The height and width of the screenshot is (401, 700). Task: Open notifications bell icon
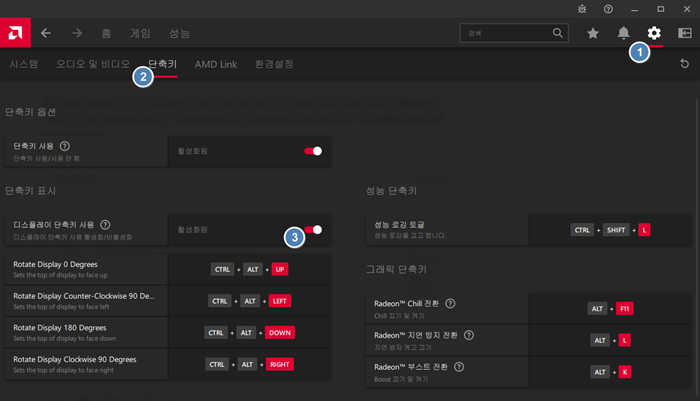[623, 33]
